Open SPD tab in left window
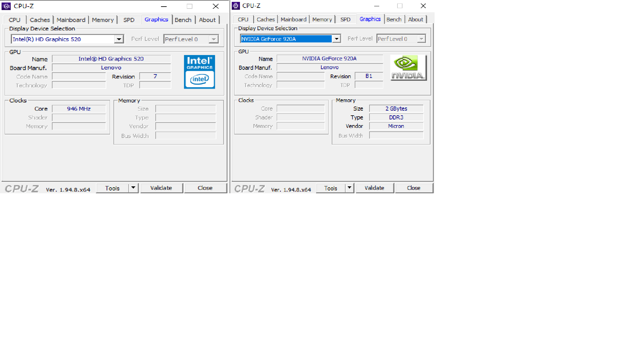The image size is (644, 362). tap(129, 20)
